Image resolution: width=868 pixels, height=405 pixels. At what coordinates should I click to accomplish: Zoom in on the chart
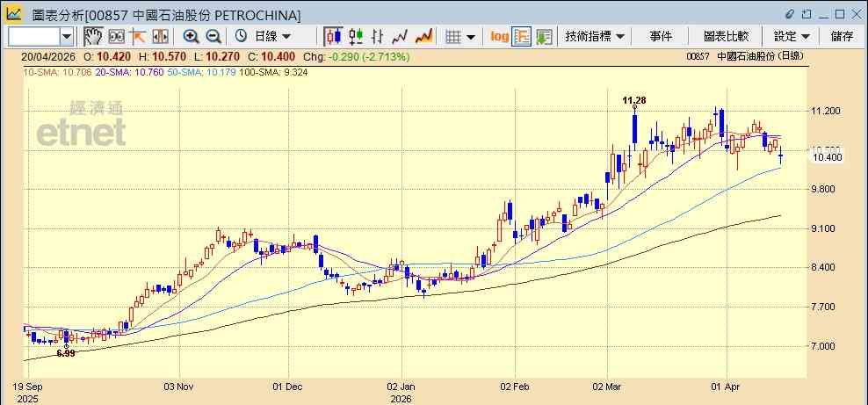(x=191, y=37)
